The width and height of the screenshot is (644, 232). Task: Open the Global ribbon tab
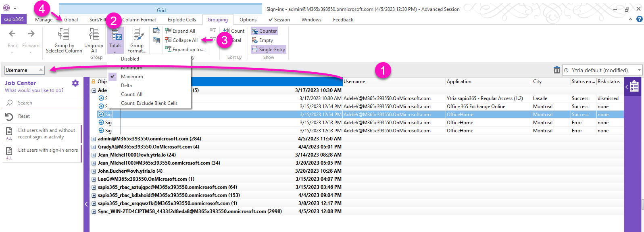[x=71, y=19]
